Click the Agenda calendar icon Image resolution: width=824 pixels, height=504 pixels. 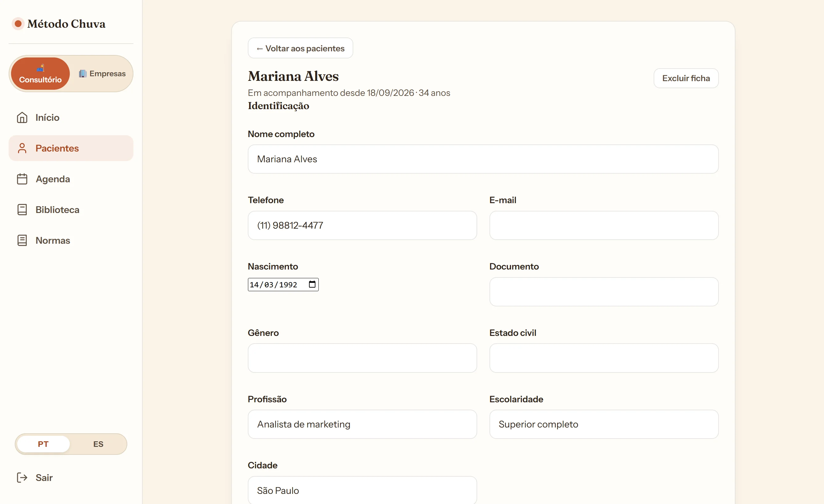(x=22, y=179)
